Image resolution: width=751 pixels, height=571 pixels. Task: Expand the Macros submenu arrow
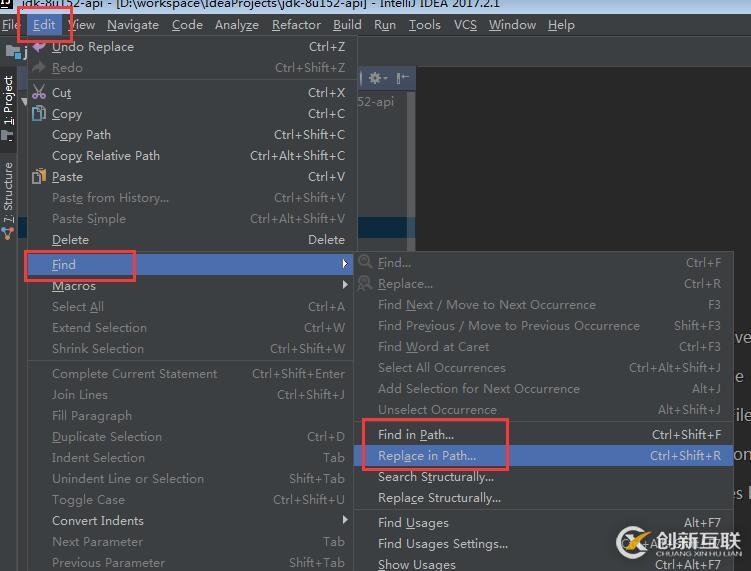pyautogui.click(x=345, y=285)
